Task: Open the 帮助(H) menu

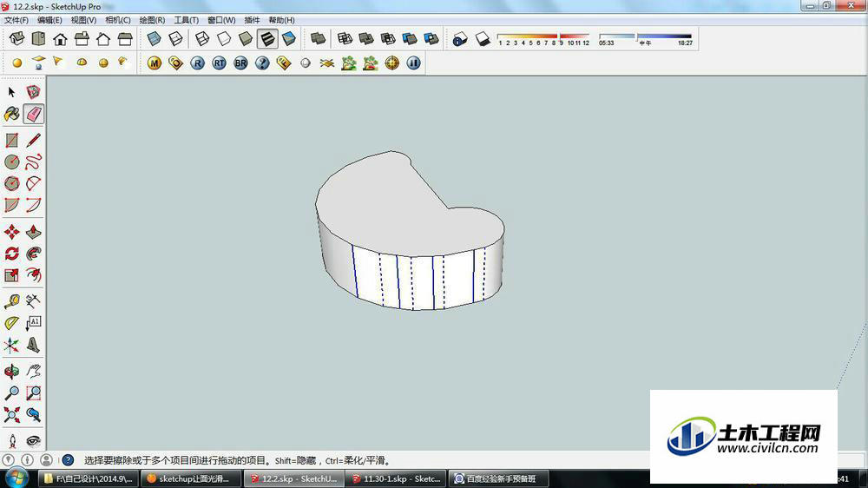Action: [282, 20]
